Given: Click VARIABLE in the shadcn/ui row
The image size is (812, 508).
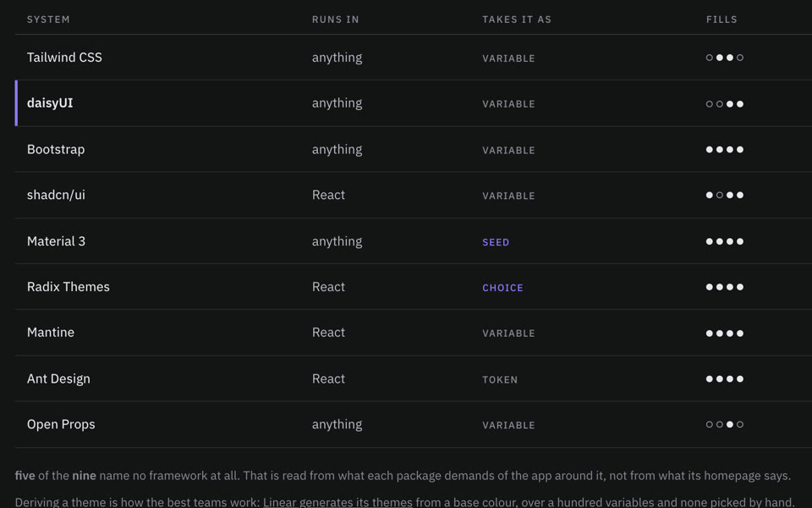Looking at the screenshot, I should [x=508, y=196].
